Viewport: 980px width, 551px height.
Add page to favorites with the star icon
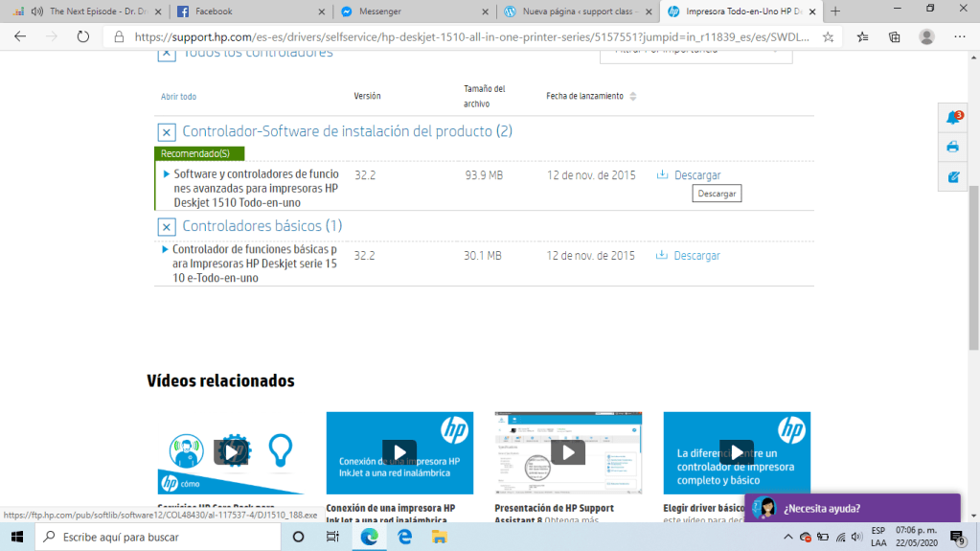coord(828,37)
